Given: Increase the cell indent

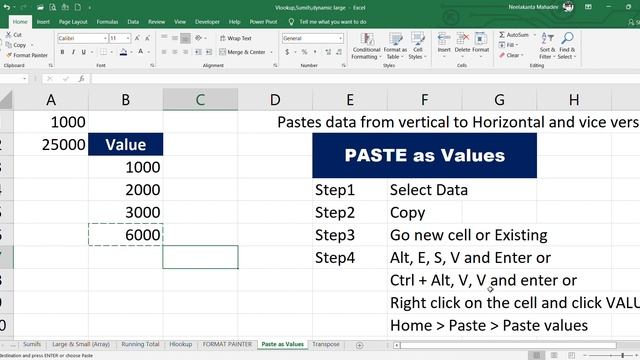Looking at the screenshot, I should coord(209,52).
